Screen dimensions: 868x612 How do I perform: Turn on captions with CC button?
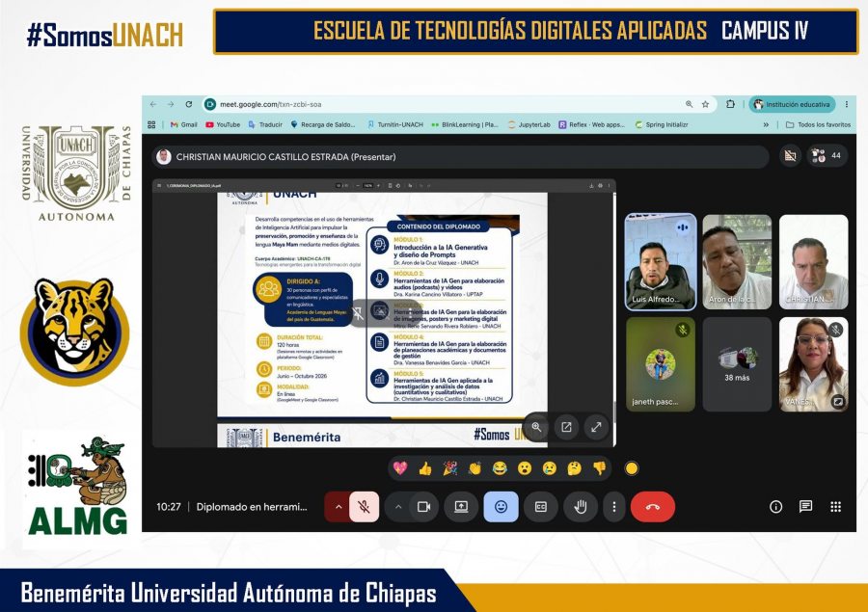coord(541,507)
